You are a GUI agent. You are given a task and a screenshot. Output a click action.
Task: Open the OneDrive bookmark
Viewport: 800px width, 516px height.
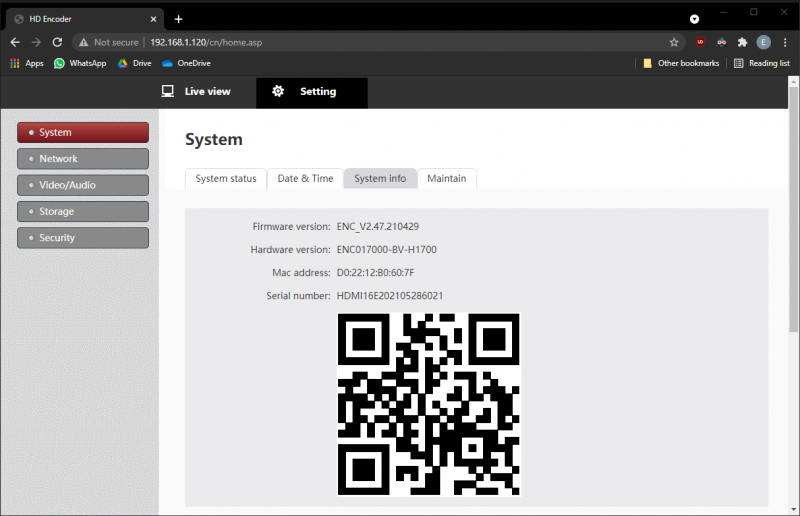pos(186,63)
